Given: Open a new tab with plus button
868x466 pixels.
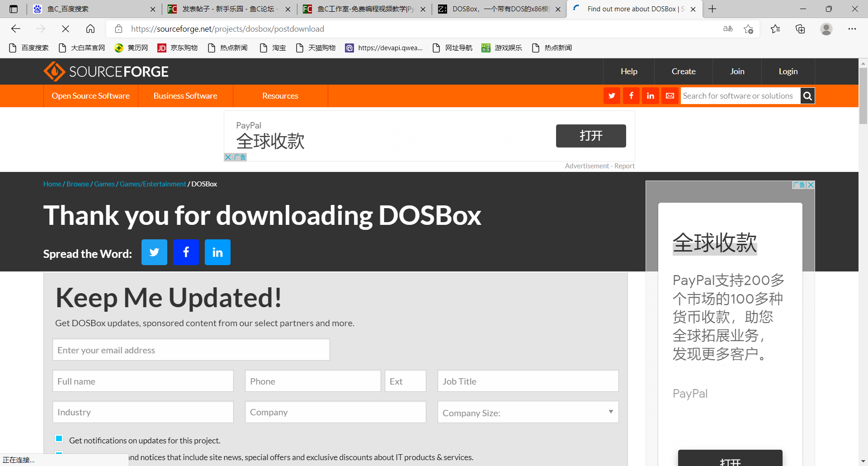Looking at the screenshot, I should (x=712, y=9).
